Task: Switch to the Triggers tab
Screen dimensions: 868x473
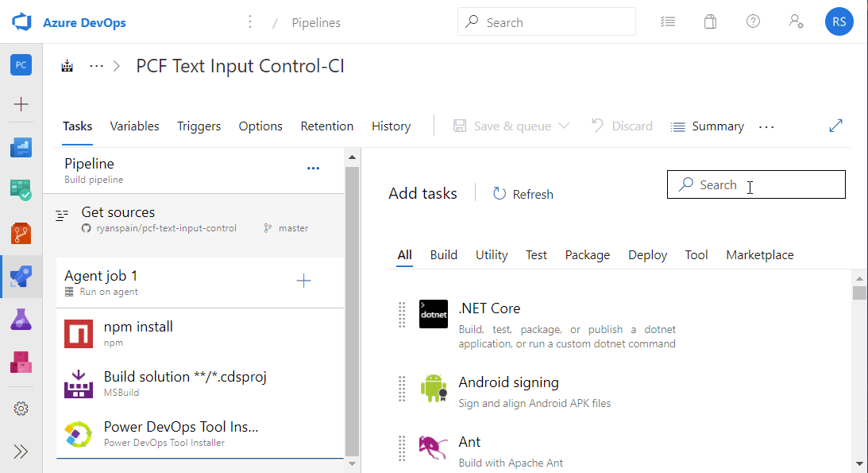Action: [199, 126]
